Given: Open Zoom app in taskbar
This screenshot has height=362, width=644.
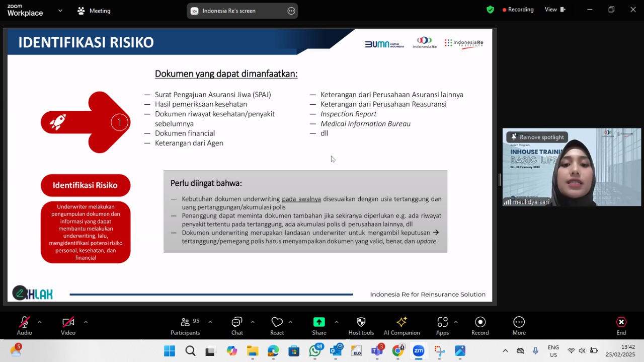Looking at the screenshot, I should coord(419,351).
